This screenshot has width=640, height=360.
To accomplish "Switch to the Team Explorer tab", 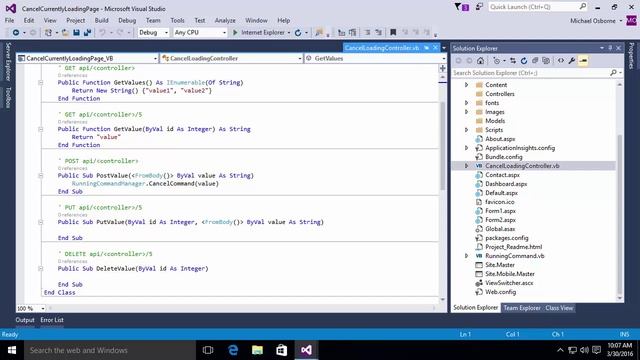I will (x=522, y=308).
